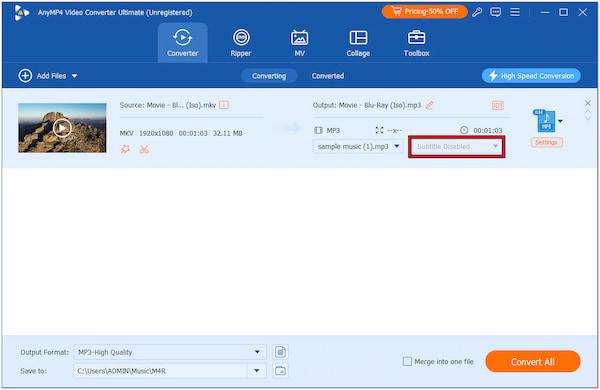Screen dimensions: 600x390
Task: Open output profile settings icon
Action: pos(280,352)
